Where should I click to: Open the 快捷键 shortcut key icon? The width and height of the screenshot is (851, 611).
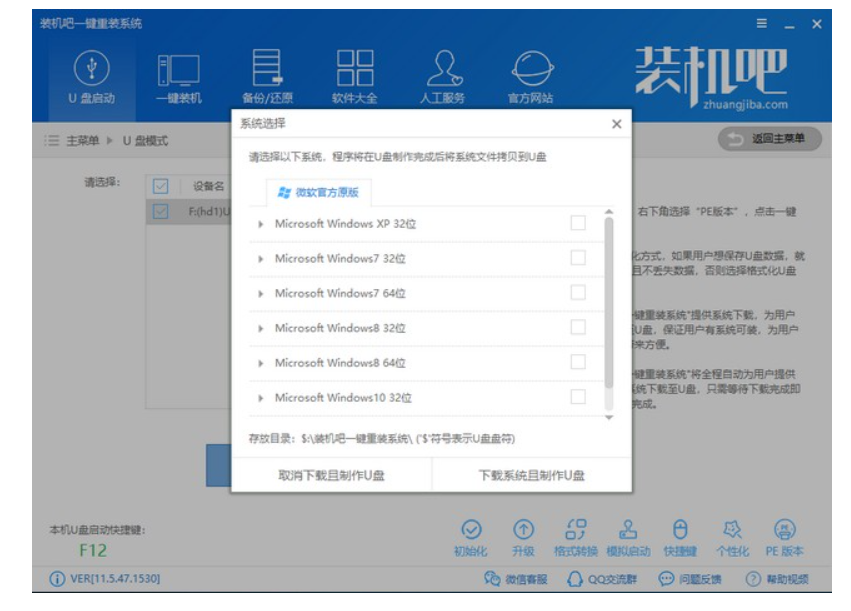click(680, 538)
